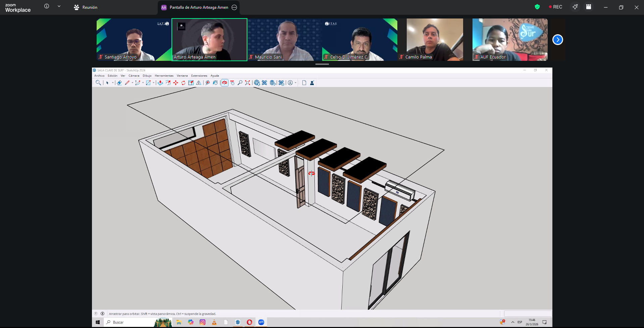Expand the Select tool dropdown arrow
The width and height of the screenshot is (644, 328).
[x=112, y=83]
